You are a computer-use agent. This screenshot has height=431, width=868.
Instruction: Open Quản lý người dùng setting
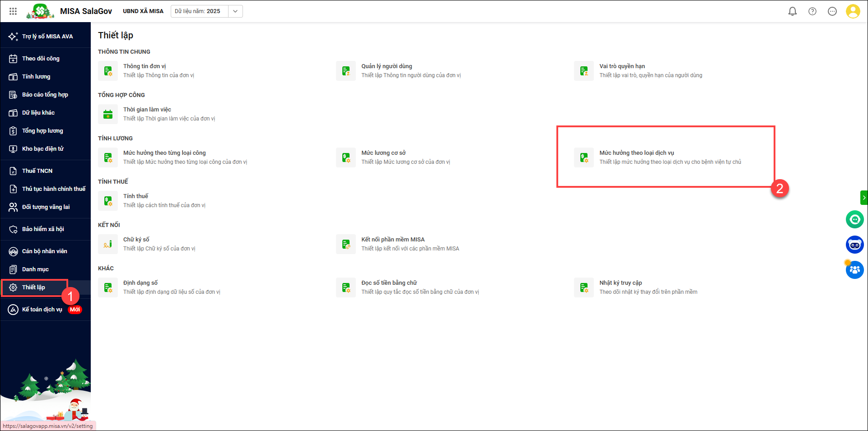click(387, 66)
